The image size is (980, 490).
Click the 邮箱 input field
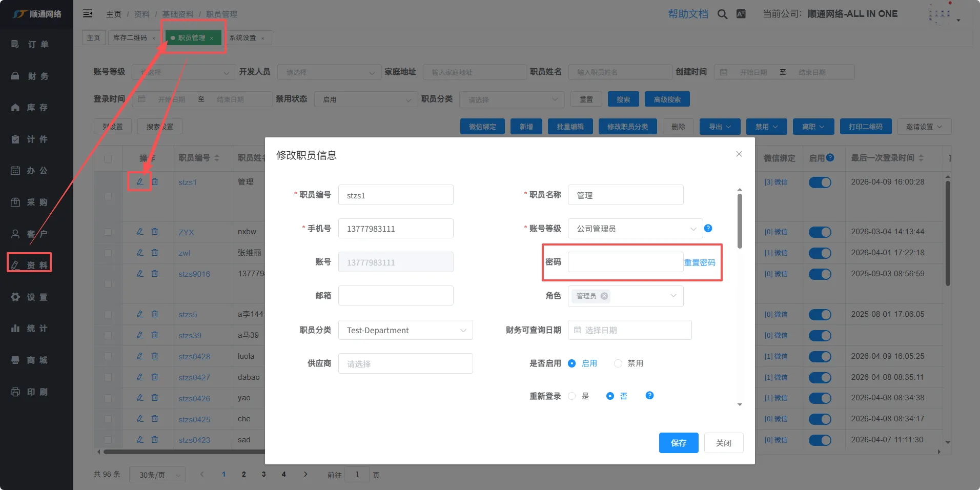click(x=396, y=296)
